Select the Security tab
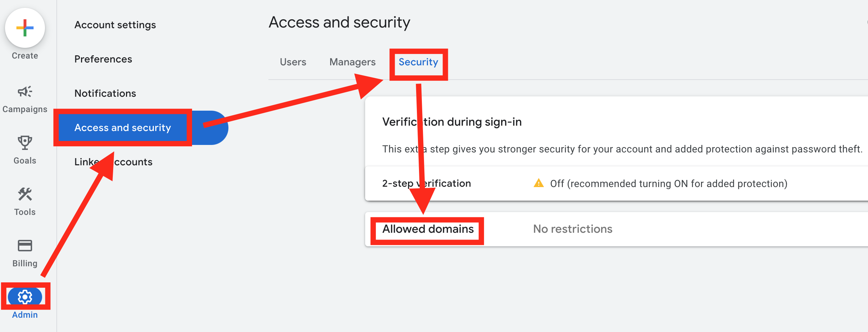868x332 pixels. 418,62
